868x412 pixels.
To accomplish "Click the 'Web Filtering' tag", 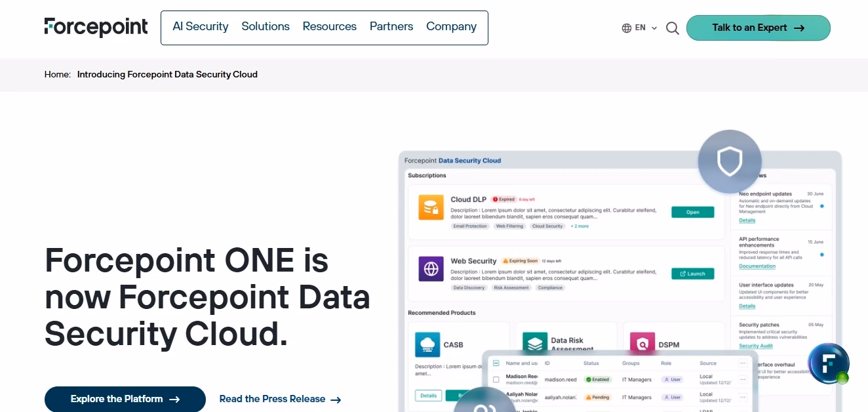I will pyautogui.click(x=509, y=226).
